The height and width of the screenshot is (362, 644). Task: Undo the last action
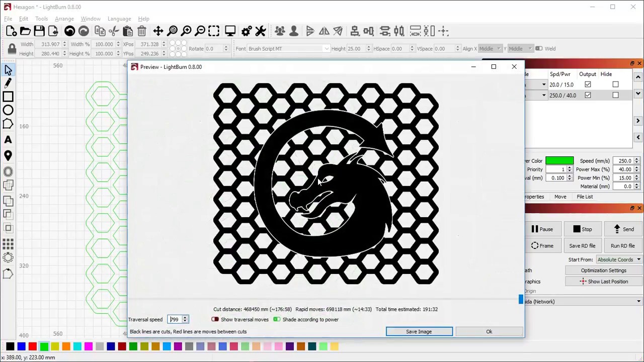pyautogui.click(x=69, y=31)
